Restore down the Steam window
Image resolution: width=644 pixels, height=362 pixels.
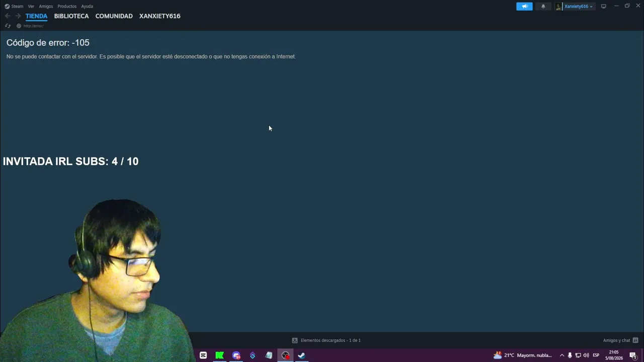627,6
